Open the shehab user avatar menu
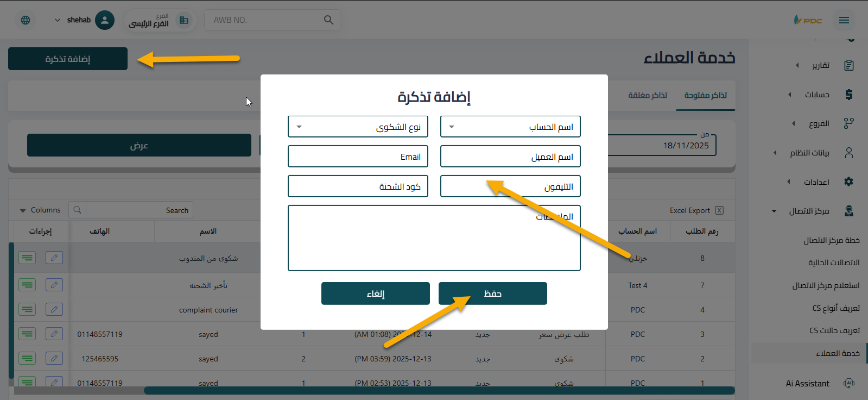Screen dimensions: 868x400 tap(105, 20)
